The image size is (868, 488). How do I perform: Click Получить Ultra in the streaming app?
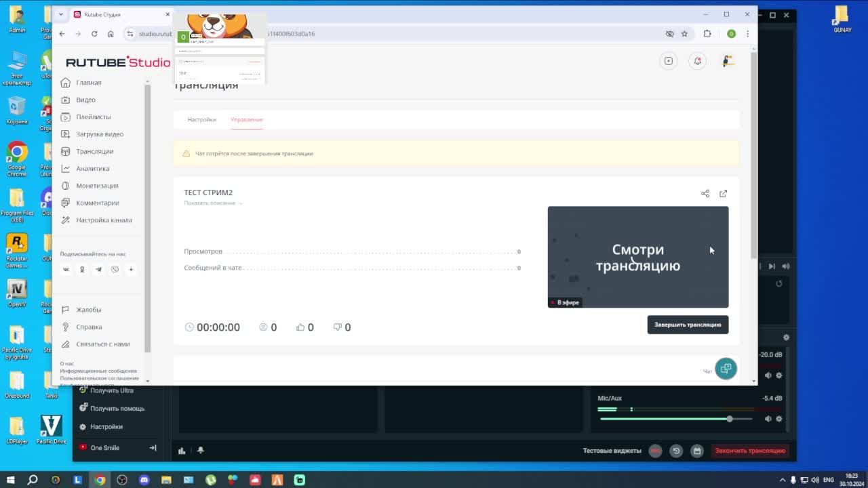(x=106, y=390)
